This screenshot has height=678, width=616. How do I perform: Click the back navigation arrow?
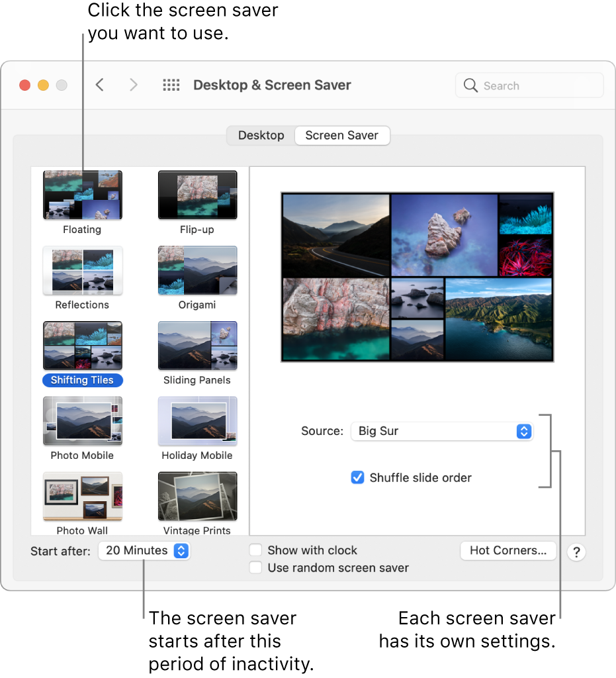pos(100,85)
